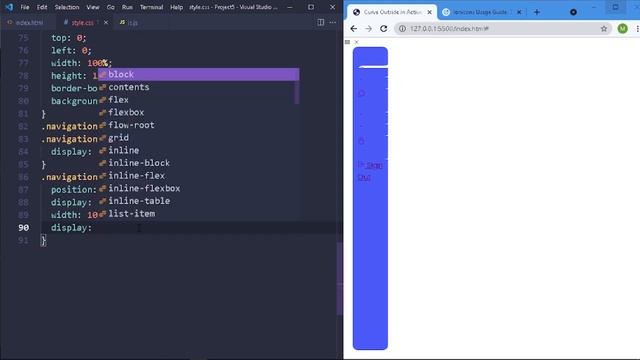Click the site info icon in address bar

click(x=402, y=29)
